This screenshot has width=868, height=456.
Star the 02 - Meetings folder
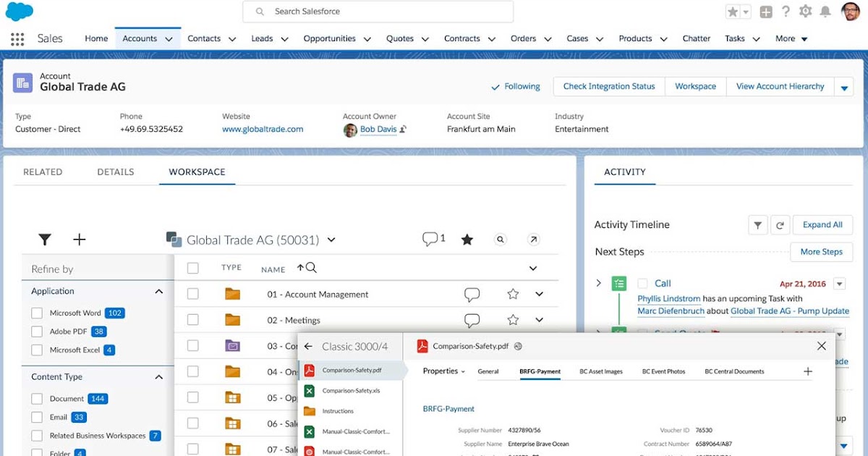[513, 319]
